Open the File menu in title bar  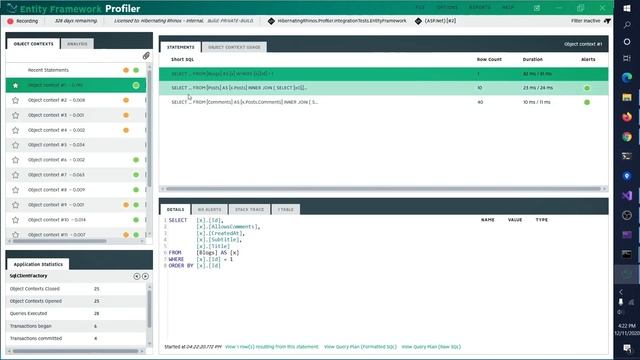[420, 7]
